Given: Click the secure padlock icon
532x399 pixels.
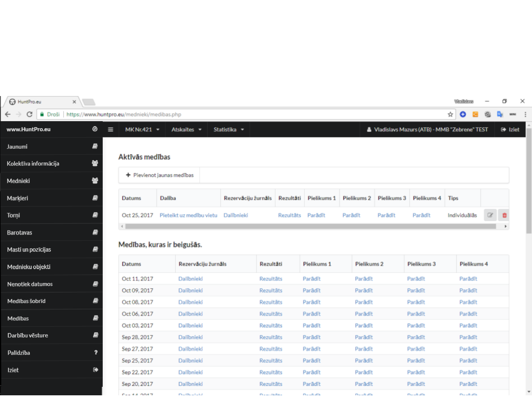Looking at the screenshot, I should click(x=42, y=115).
